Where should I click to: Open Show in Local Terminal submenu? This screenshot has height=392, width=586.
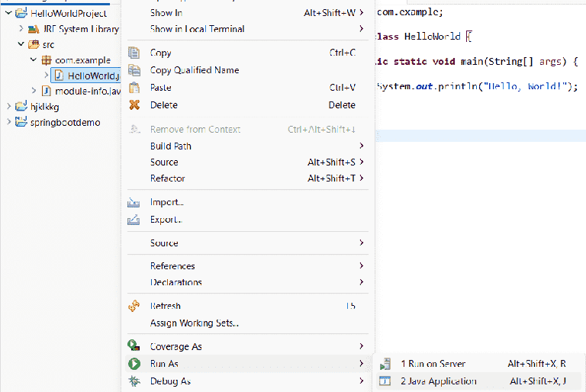[247, 29]
